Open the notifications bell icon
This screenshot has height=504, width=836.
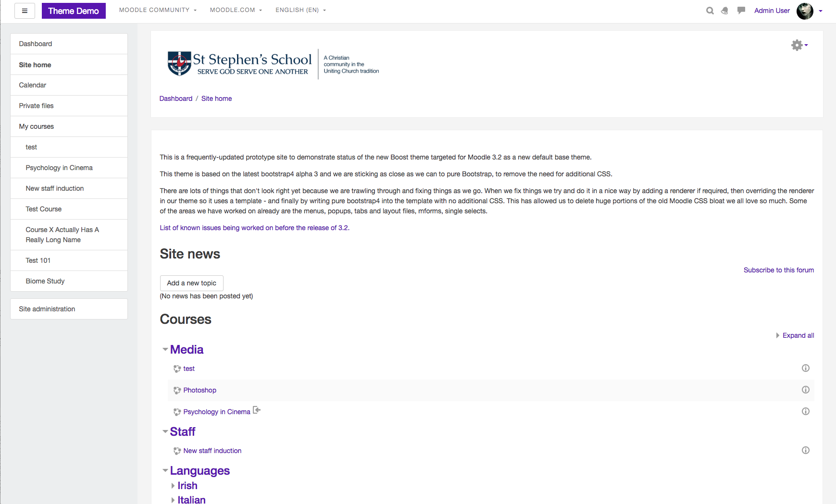click(x=724, y=11)
